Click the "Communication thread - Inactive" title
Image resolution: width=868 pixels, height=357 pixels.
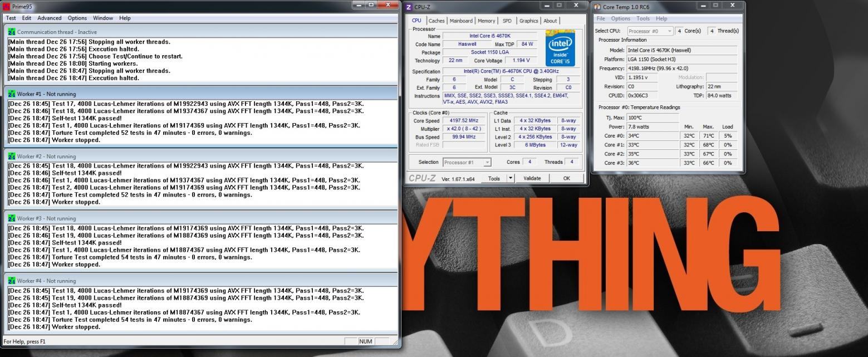tap(57, 32)
